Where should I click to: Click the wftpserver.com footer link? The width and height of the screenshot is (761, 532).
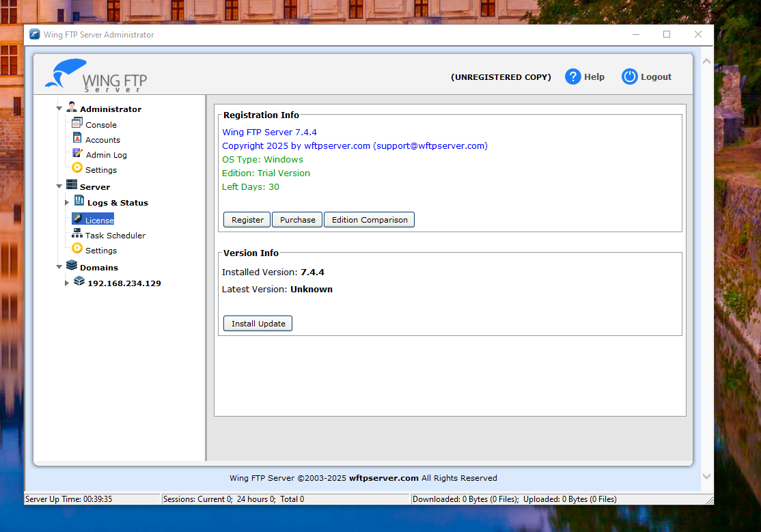pyautogui.click(x=383, y=478)
